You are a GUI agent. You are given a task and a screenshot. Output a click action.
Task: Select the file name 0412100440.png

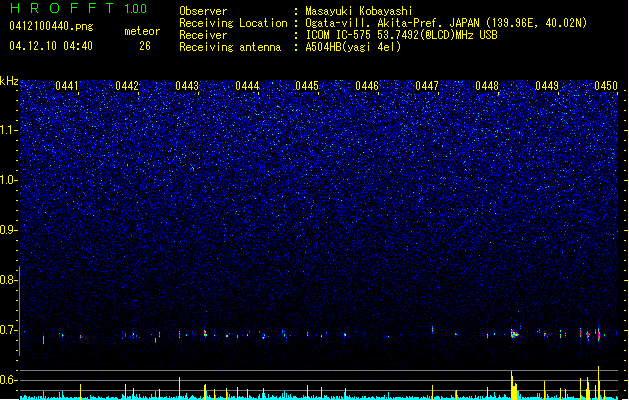tap(51, 27)
